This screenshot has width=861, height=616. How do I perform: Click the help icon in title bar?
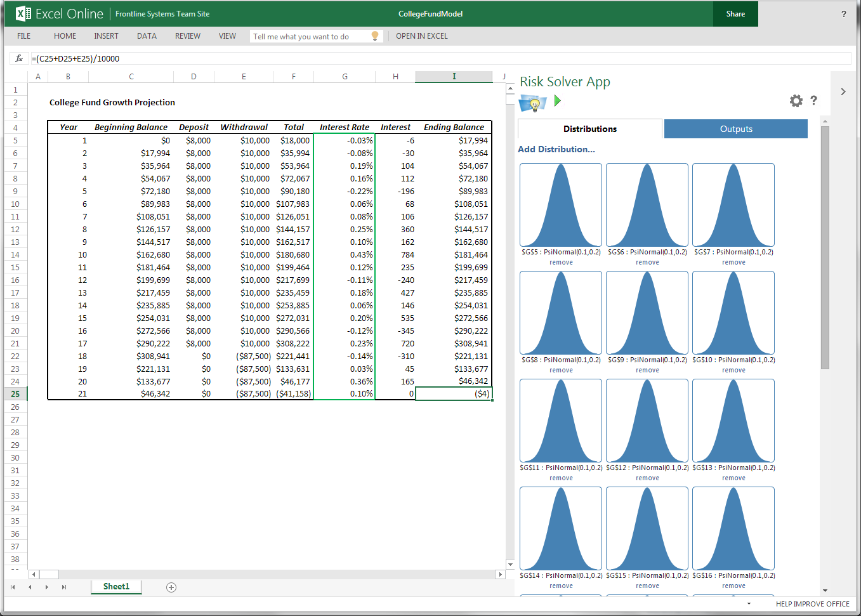[x=843, y=14]
